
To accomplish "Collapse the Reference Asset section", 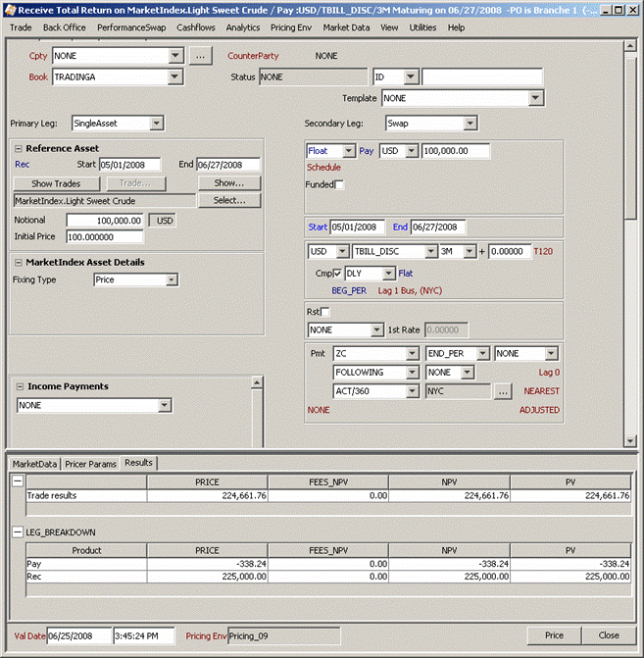I will [x=19, y=148].
